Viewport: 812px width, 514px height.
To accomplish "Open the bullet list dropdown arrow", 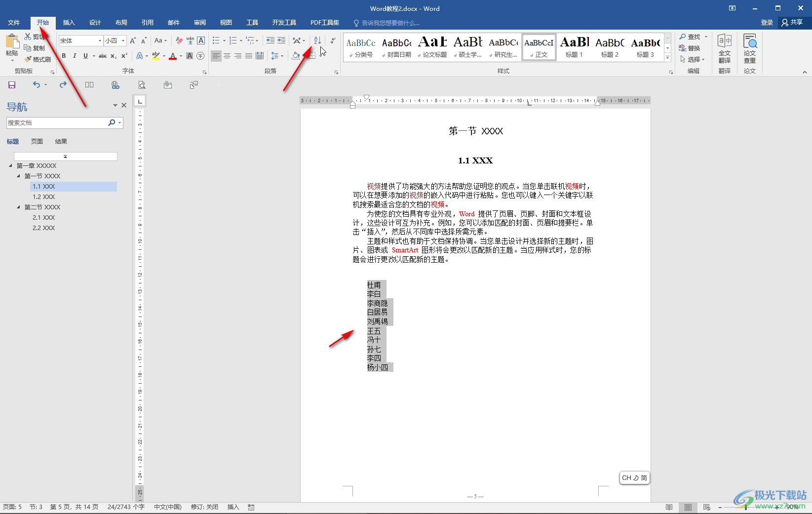I will coord(224,40).
